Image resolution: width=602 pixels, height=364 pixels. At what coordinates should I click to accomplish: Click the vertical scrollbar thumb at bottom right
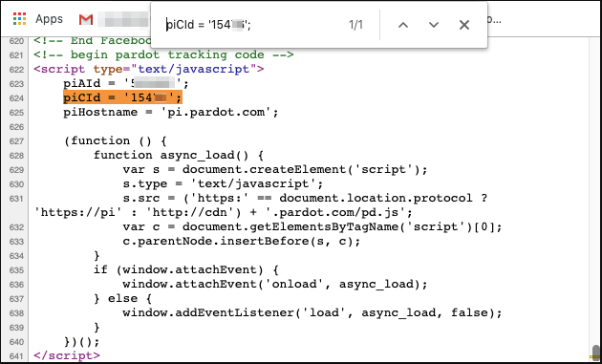click(x=596, y=353)
